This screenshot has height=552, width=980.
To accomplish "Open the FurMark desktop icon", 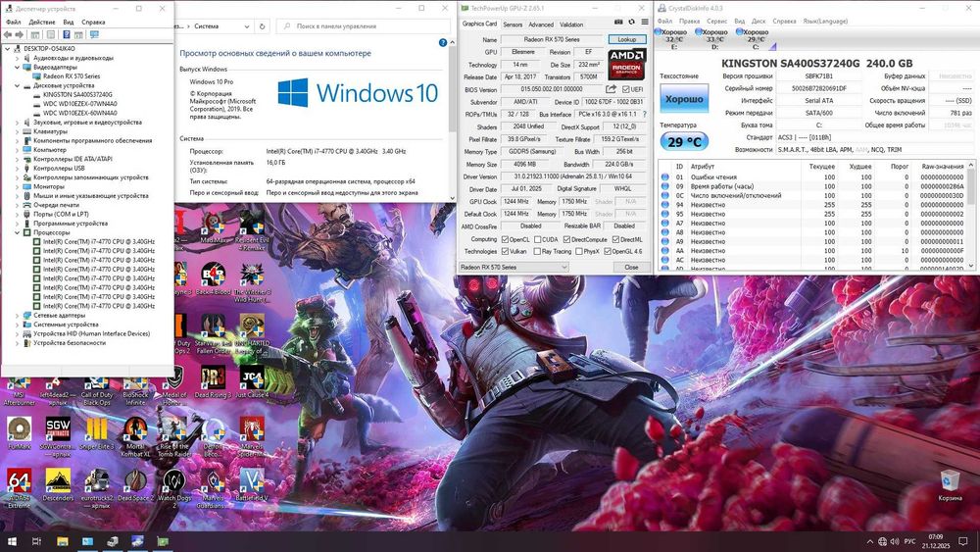I will pos(20,432).
